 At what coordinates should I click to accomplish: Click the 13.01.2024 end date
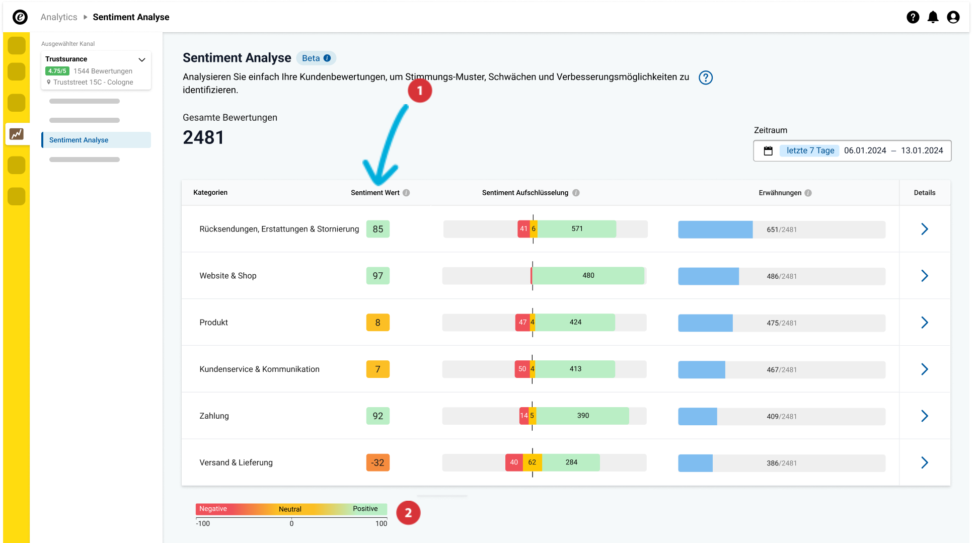click(x=922, y=150)
